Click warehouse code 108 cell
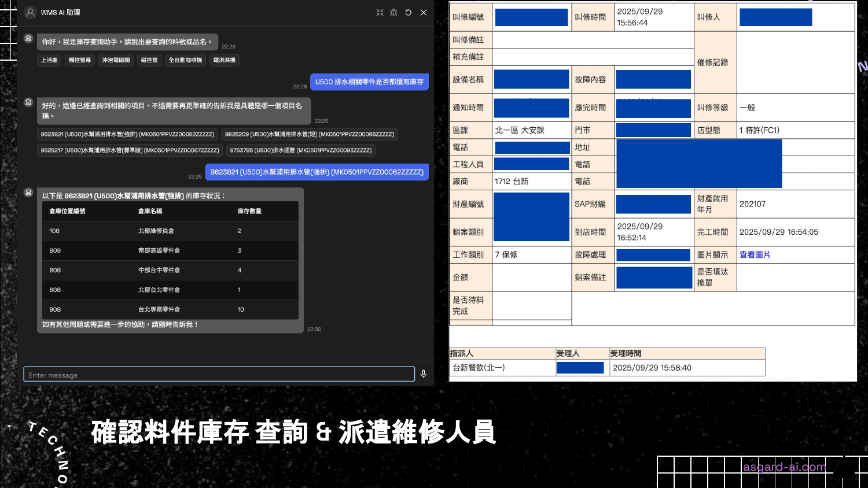The height and width of the screenshot is (488, 868). tap(54, 231)
